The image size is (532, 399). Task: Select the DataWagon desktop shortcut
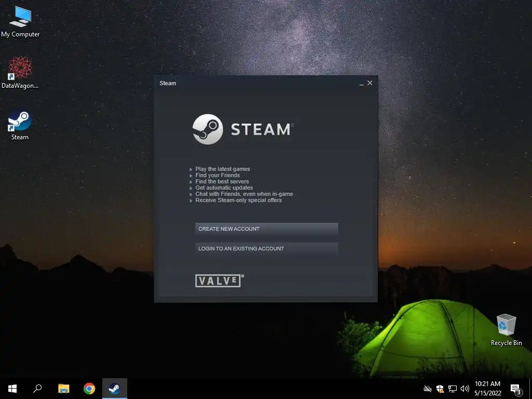20,73
